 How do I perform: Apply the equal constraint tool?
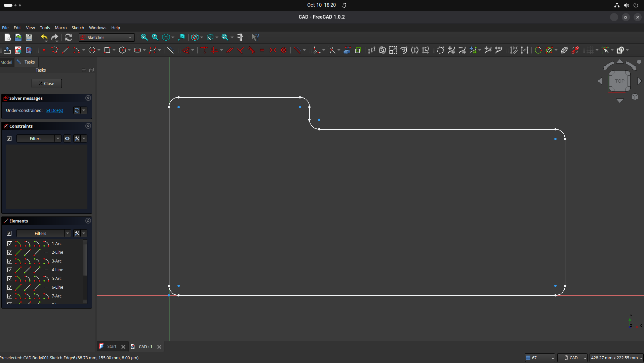click(262, 50)
